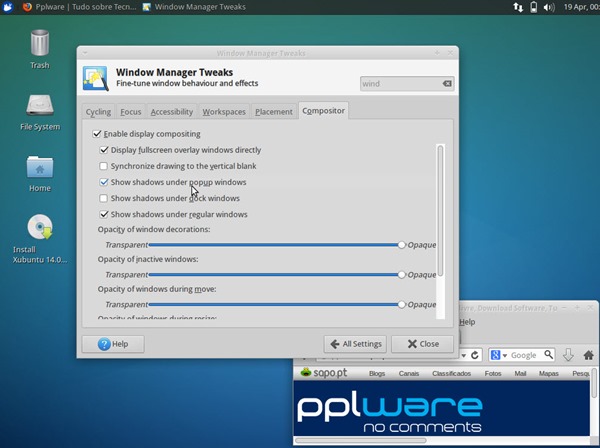Switch to Firefox Pplware taskbar button

[x=79, y=7]
